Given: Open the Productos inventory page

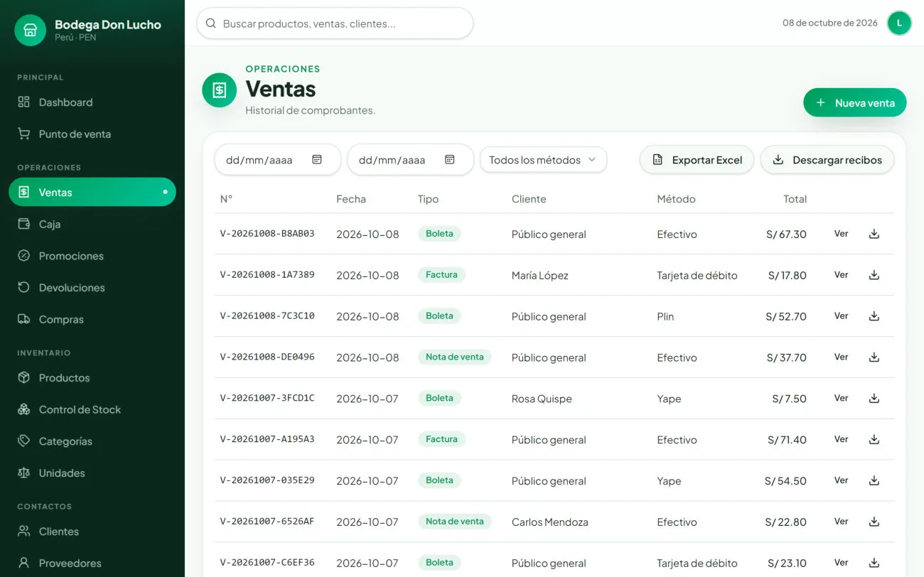Looking at the screenshot, I should [x=92, y=378].
